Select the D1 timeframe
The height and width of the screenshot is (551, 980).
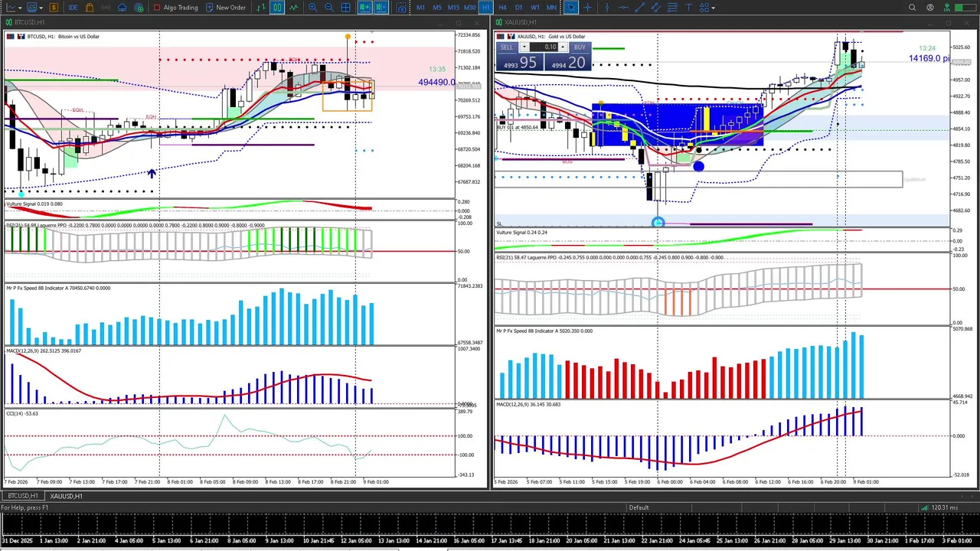518,8
